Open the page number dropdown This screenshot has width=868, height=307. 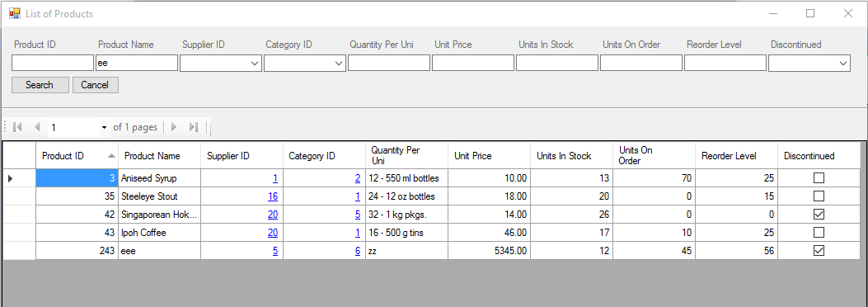[104, 128]
